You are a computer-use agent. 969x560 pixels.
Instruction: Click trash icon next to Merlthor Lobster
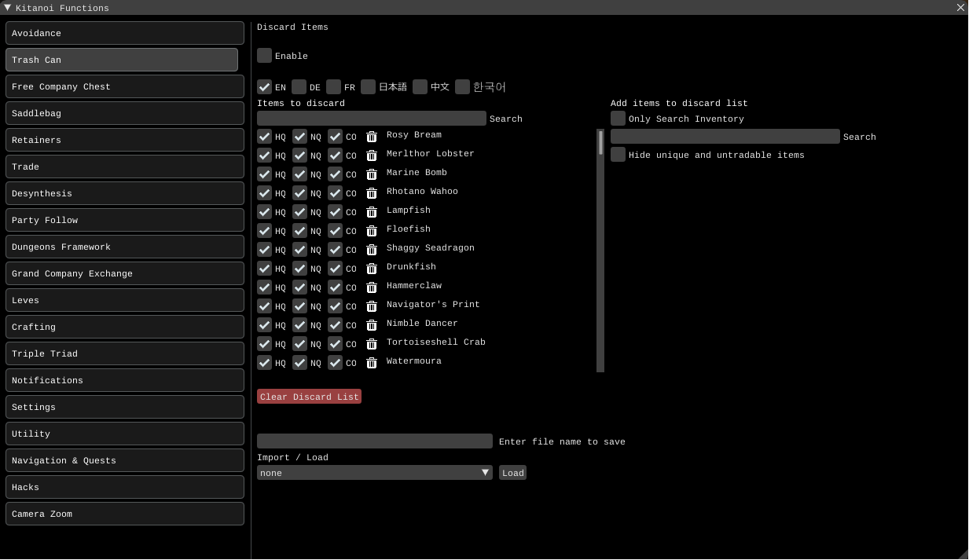(x=372, y=156)
